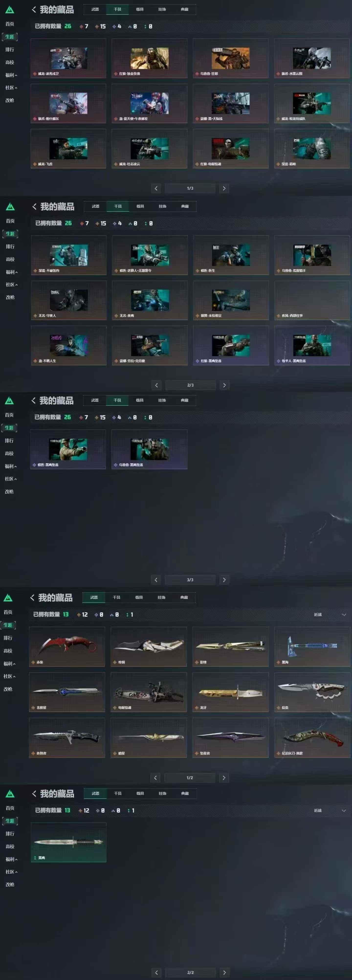The width and height of the screenshot is (352, 980).
Task: Open the 无名-守夜人 skin card
Action: [69, 300]
